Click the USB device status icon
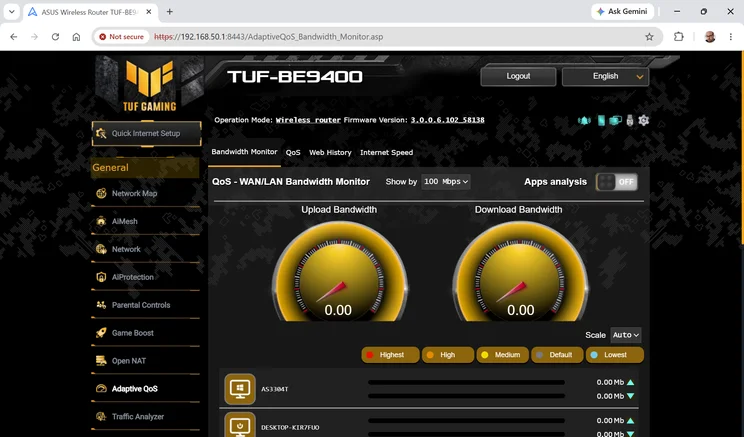 tap(630, 121)
